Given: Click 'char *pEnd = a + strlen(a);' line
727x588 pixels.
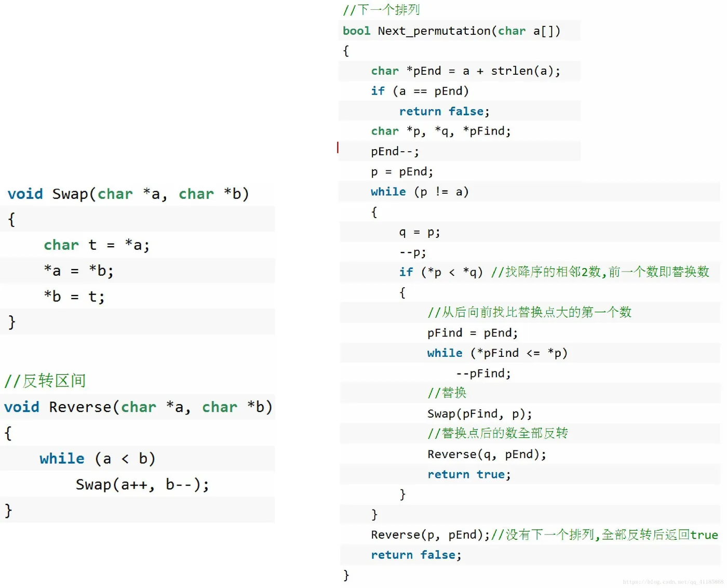Looking at the screenshot, I should [x=466, y=71].
